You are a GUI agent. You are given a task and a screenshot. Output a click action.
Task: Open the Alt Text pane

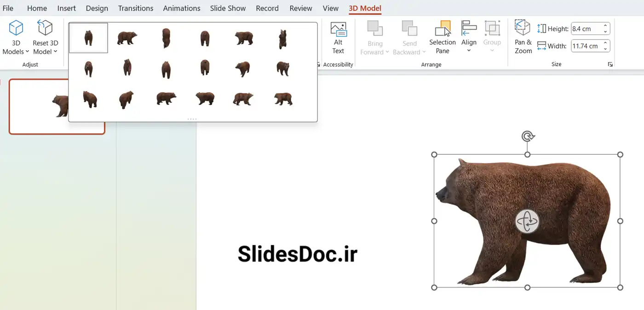coord(338,37)
